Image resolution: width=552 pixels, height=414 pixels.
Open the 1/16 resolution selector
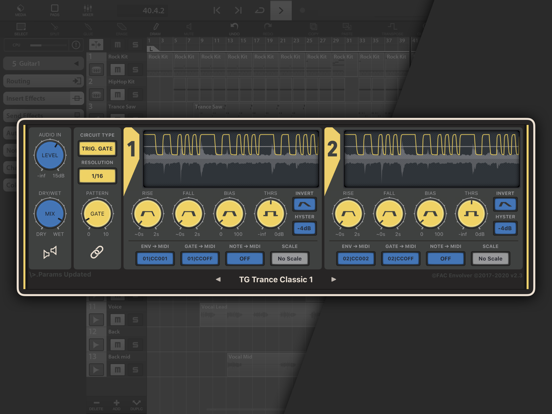click(97, 176)
